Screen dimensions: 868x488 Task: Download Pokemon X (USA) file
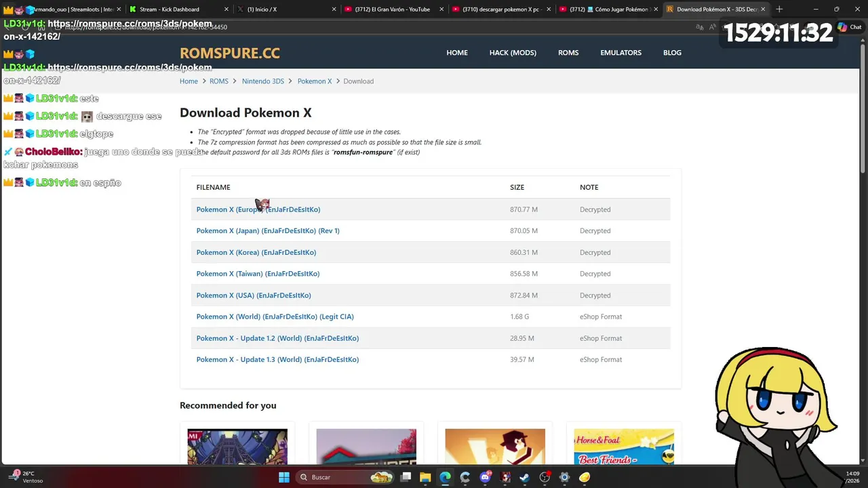click(254, 296)
